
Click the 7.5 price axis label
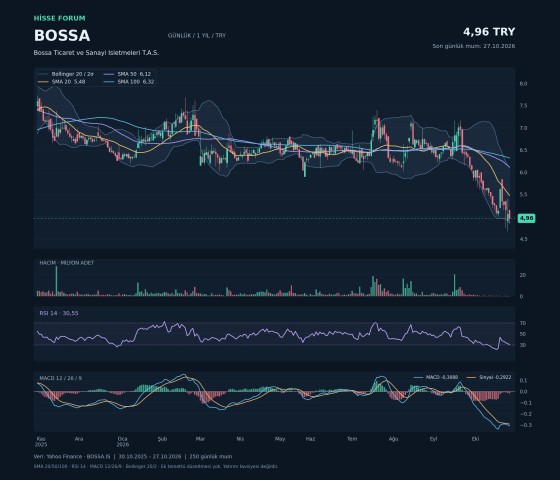tap(523, 106)
